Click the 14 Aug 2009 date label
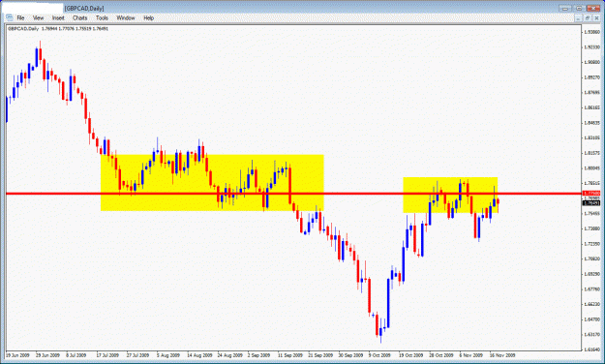Image resolution: width=605 pixels, height=364 pixels. pyautogui.click(x=199, y=355)
